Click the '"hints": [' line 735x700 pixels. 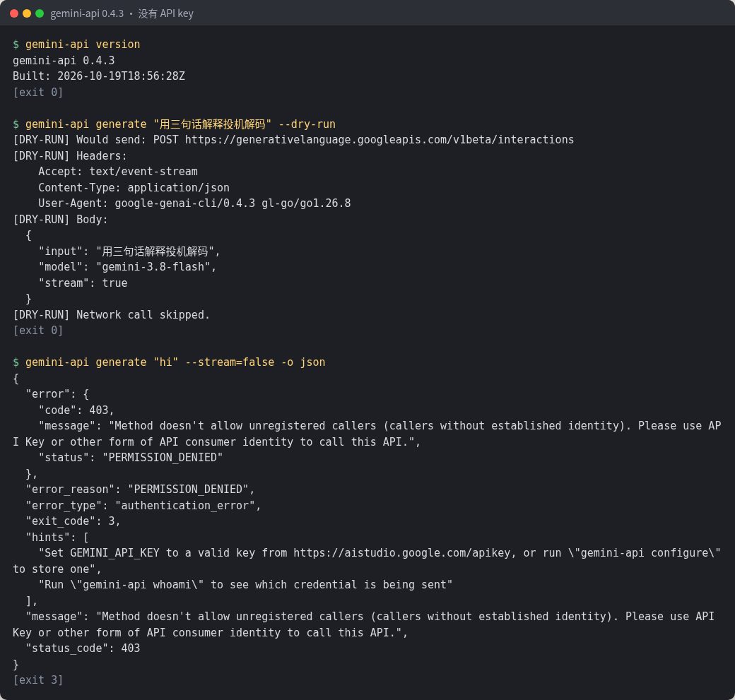[x=57, y=538]
